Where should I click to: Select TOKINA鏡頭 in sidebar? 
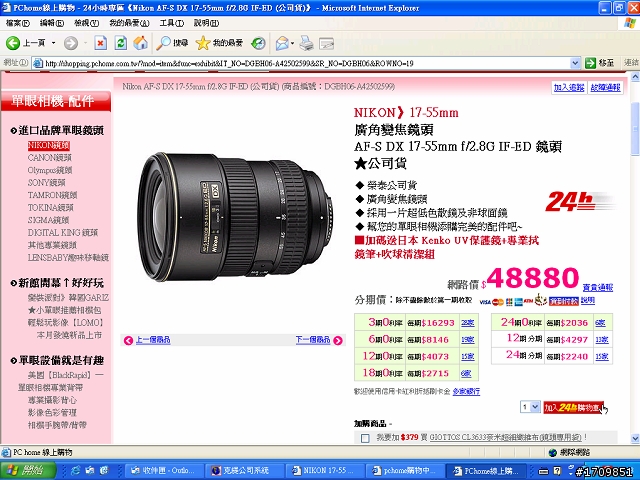click(x=51, y=207)
